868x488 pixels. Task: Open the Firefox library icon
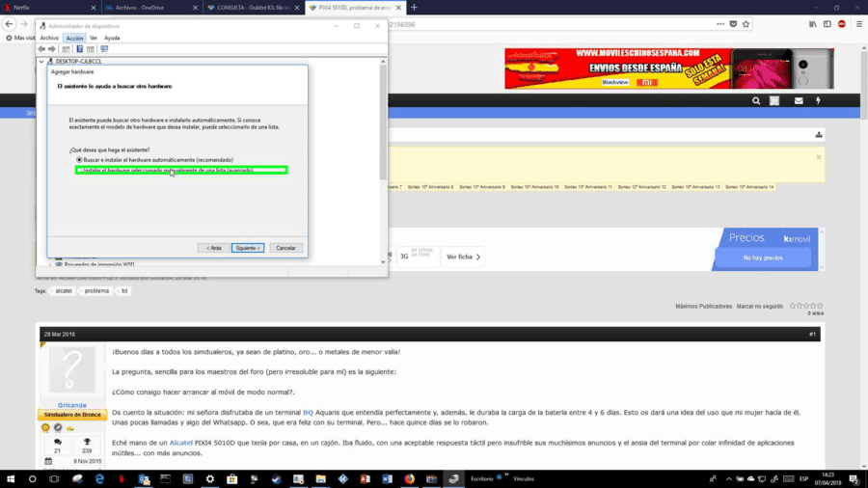(813, 24)
